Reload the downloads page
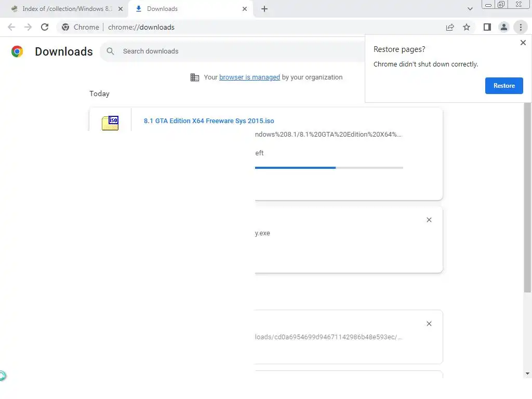 pos(45,27)
